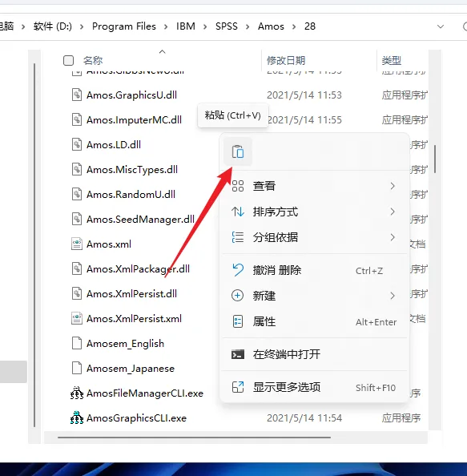Expand the chevron after Program Files
Image resolution: width=467 pixels, height=476 pixels.
(166, 26)
